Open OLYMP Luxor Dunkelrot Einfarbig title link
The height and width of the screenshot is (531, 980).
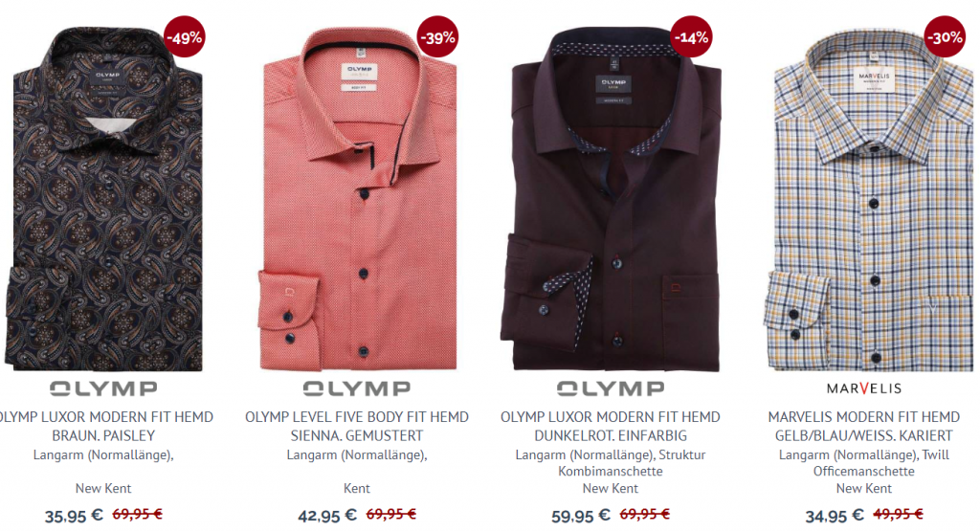tap(611, 426)
